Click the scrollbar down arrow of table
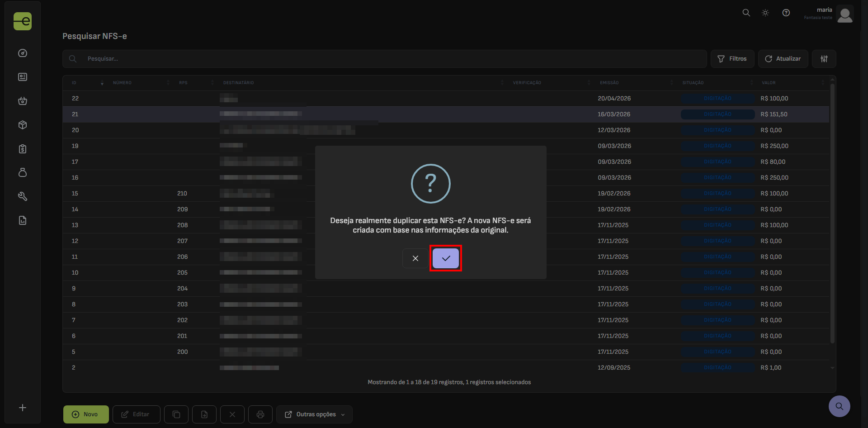868x428 pixels. pos(832,368)
